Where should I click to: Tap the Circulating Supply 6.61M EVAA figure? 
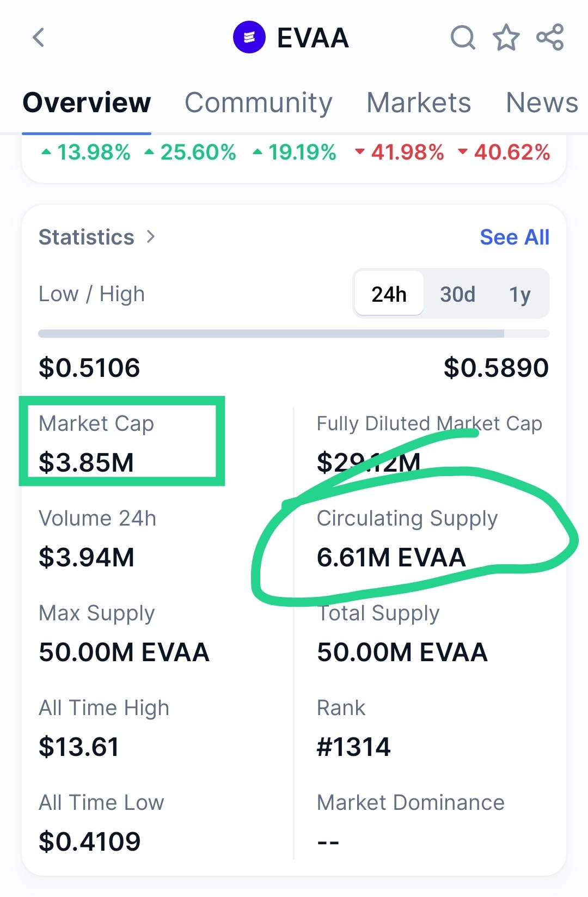coord(391,557)
